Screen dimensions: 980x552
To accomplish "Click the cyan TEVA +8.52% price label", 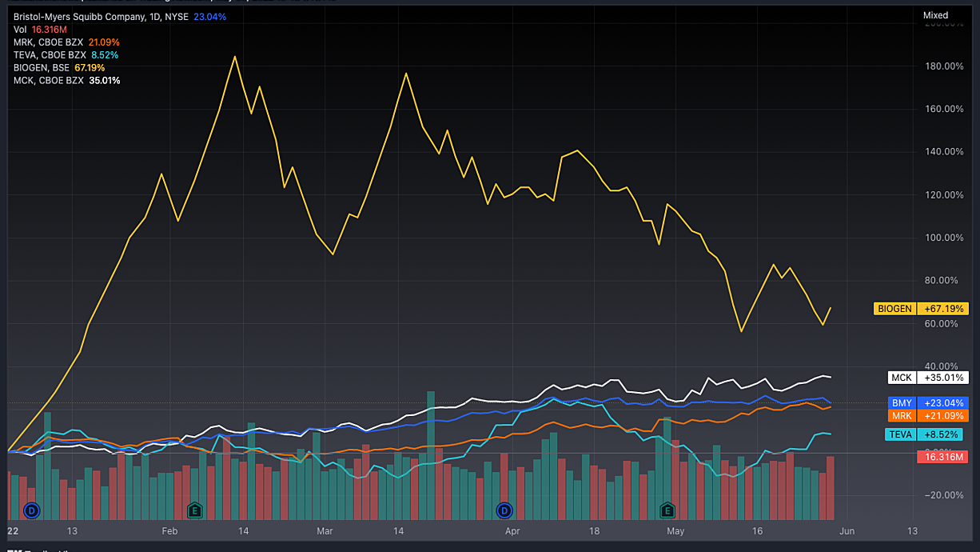I will point(923,434).
